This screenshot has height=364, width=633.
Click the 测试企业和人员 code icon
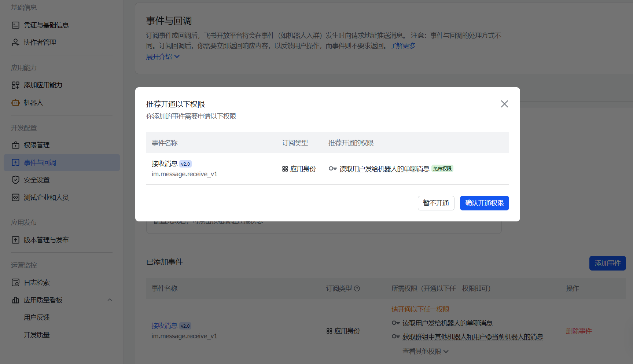point(15,197)
